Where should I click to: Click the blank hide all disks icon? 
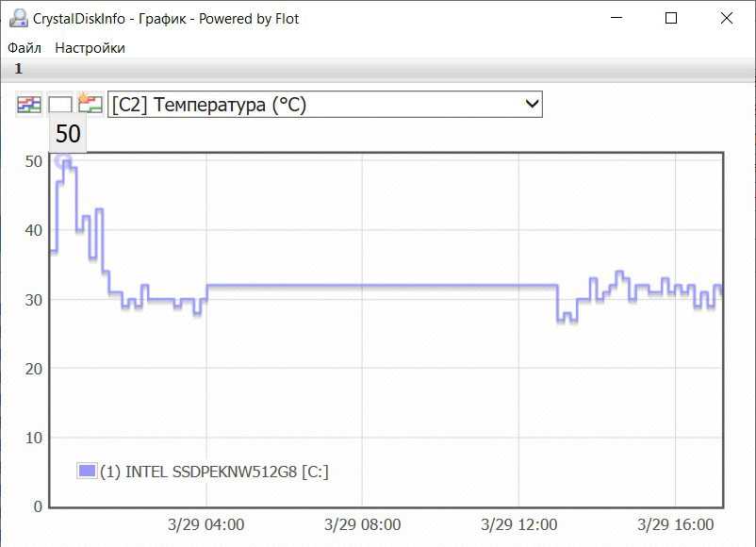[59, 105]
